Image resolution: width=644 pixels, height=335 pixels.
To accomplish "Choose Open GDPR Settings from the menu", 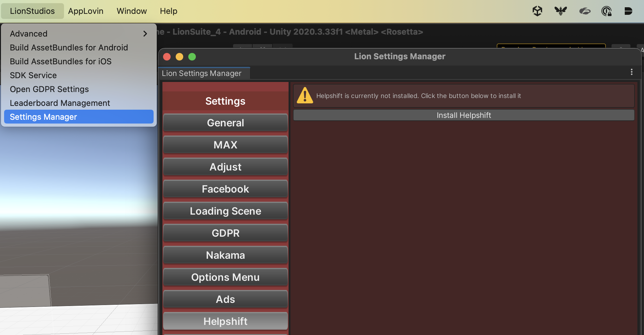I will (49, 89).
